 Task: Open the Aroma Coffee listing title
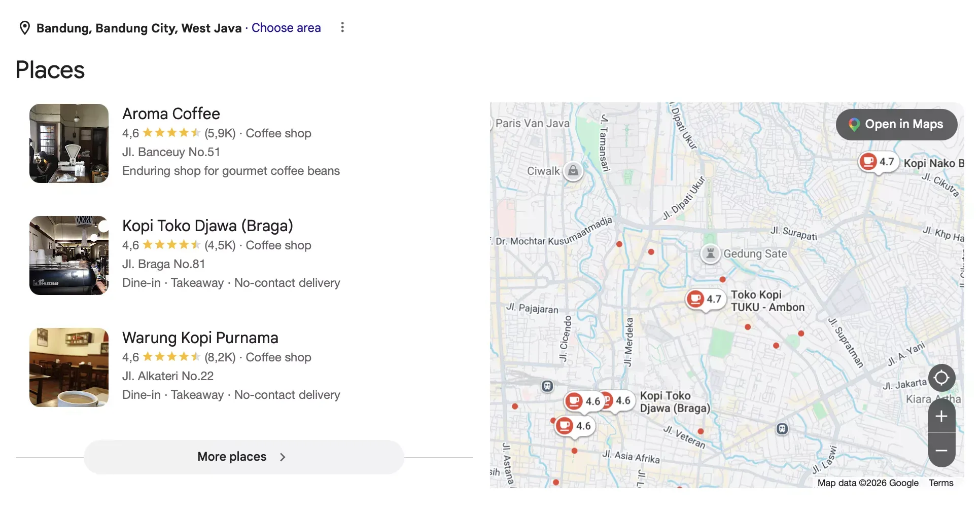click(171, 114)
